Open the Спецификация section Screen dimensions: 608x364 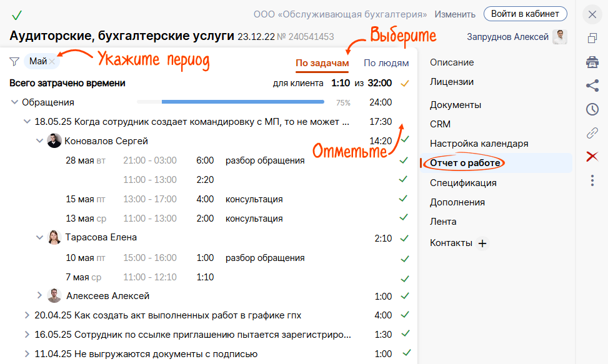click(463, 183)
